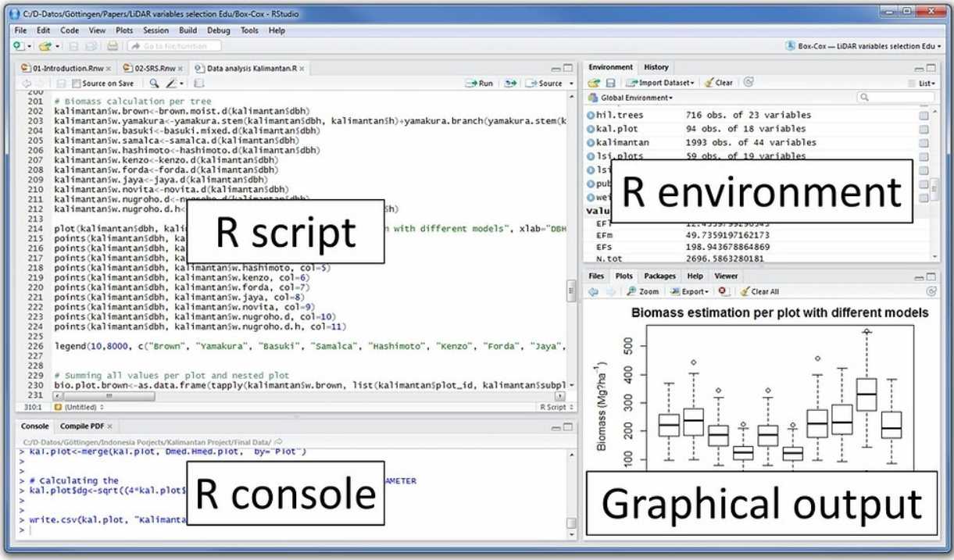Switch to the Packages tab
The height and width of the screenshot is (560, 954).
(x=660, y=276)
